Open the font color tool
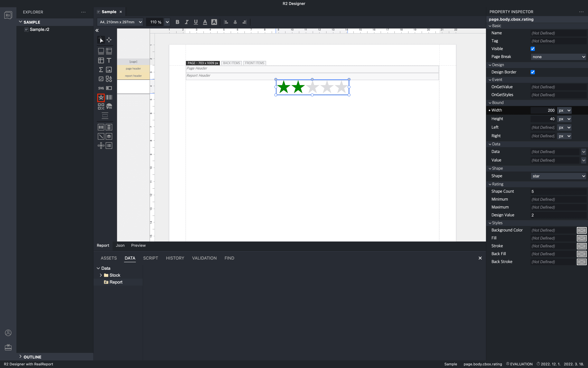This screenshot has height=368, width=588. click(x=205, y=22)
